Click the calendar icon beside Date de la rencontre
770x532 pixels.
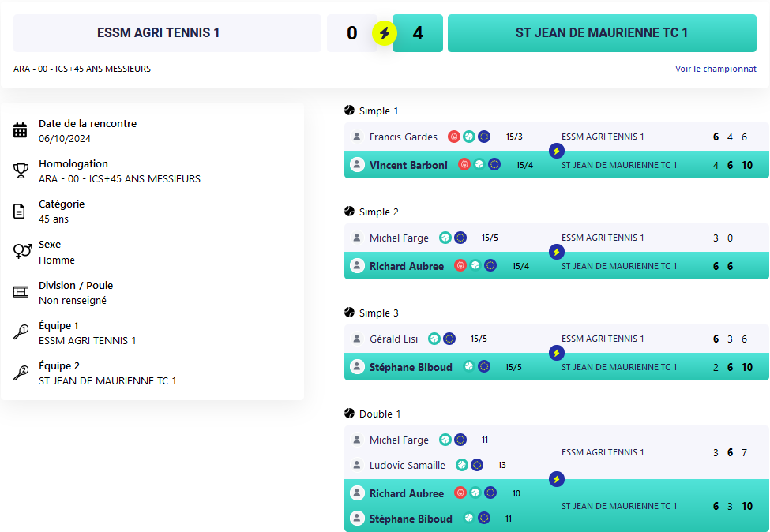(x=20, y=130)
